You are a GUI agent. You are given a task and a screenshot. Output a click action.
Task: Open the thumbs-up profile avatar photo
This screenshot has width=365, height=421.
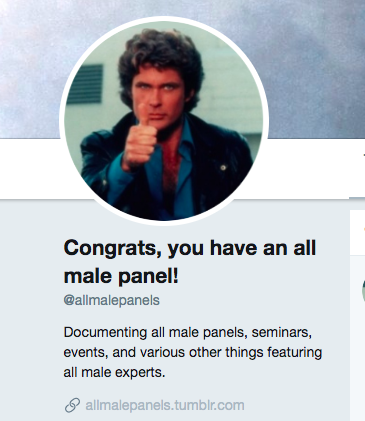(164, 121)
